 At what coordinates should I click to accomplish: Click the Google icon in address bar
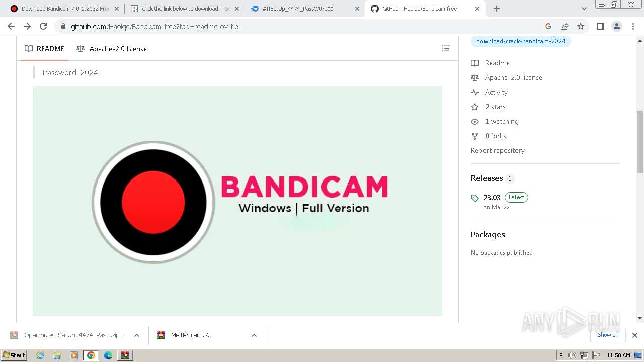click(548, 26)
